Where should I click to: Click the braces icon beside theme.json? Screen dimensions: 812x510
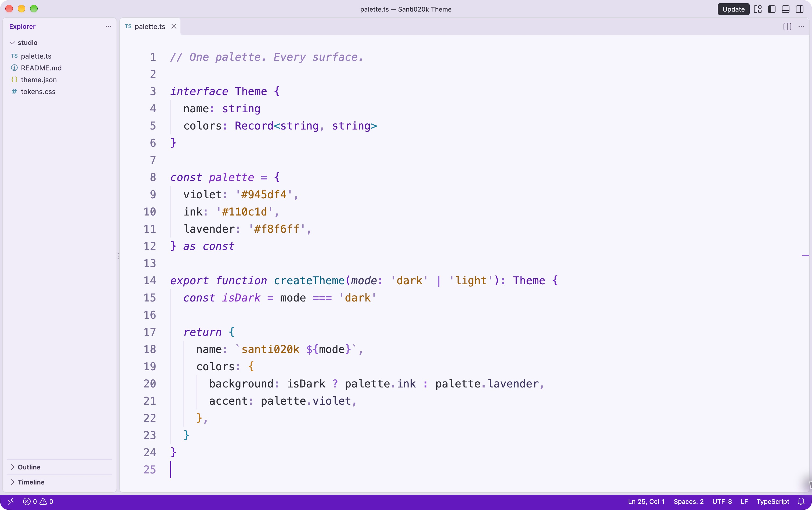pyautogui.click(x=14, y=80)
